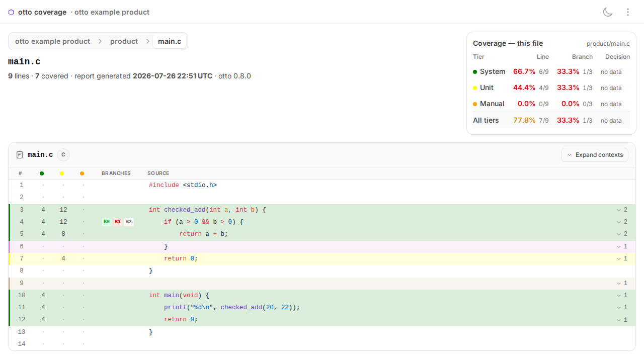Click the otto coverage hexagon logo
The height and width of the screenshot is (362, 644).
(11, 12)
